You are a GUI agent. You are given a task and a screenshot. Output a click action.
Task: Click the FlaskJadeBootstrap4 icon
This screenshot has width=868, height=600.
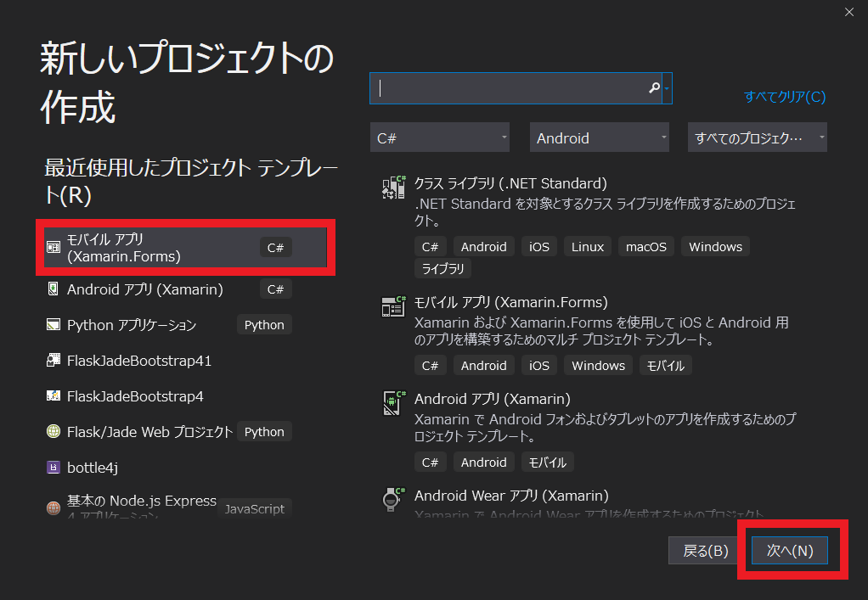tap(54, 395)
